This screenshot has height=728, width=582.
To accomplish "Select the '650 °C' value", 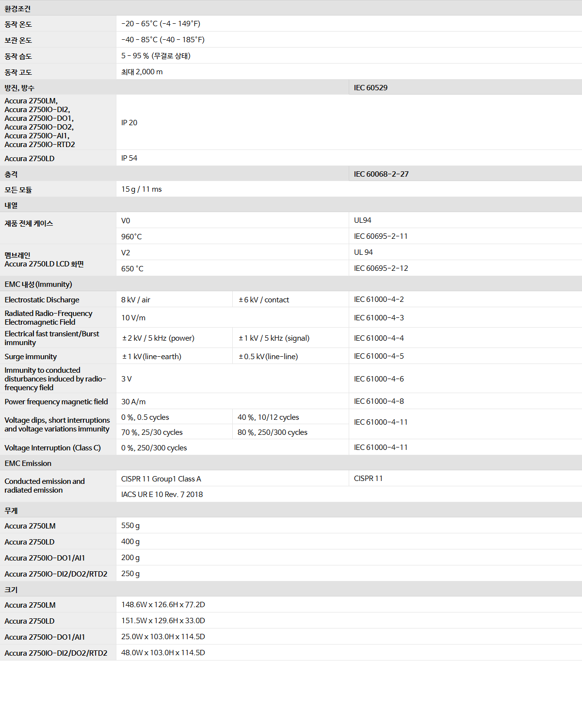I will tap(132, 269).
